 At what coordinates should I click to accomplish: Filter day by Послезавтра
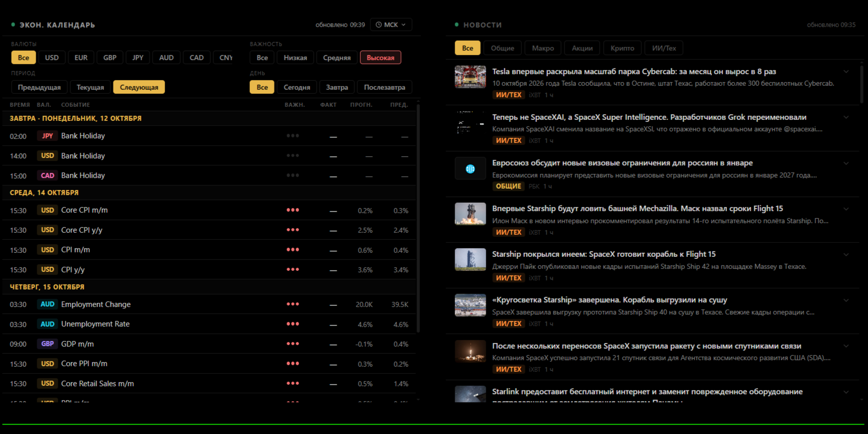click(x=385, y=87)
